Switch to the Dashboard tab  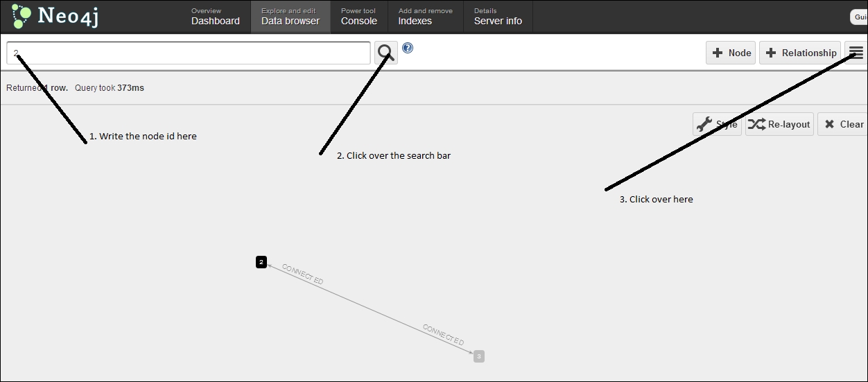coord(216,17)
